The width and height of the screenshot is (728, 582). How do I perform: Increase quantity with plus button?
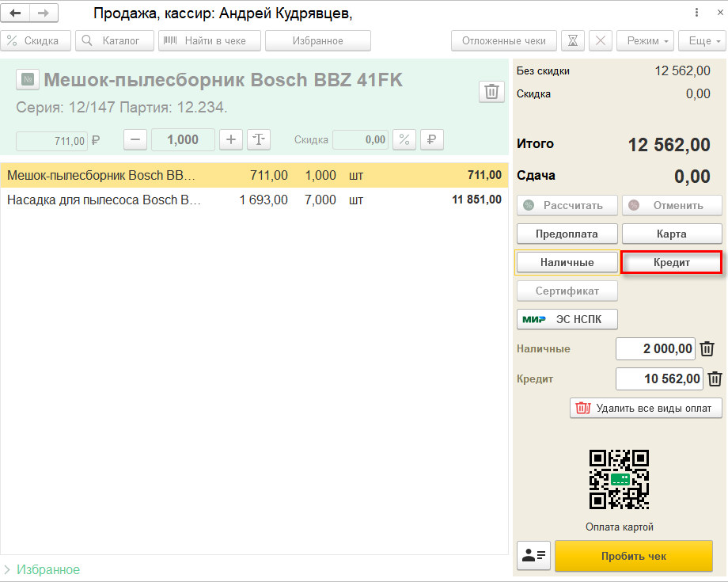click(x=231, y=139)
